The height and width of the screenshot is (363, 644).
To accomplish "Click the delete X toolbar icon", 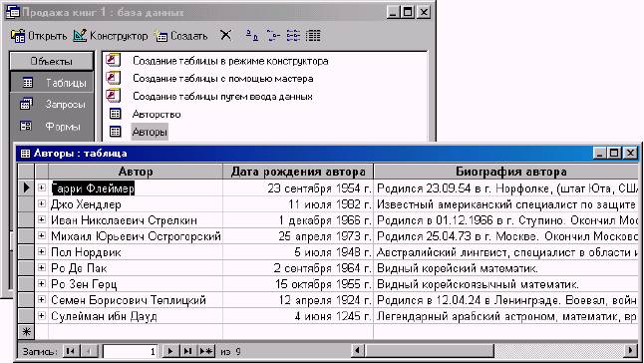I will click(225, 36).
